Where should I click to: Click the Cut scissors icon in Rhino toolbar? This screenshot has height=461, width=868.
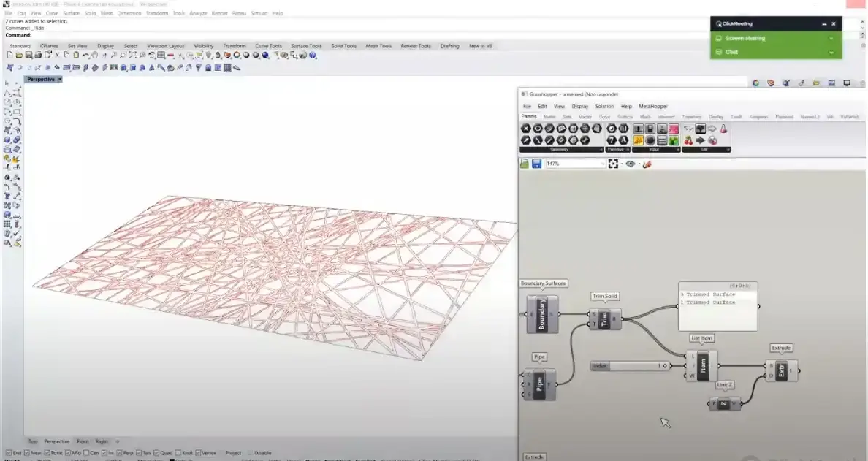[58, 55]
